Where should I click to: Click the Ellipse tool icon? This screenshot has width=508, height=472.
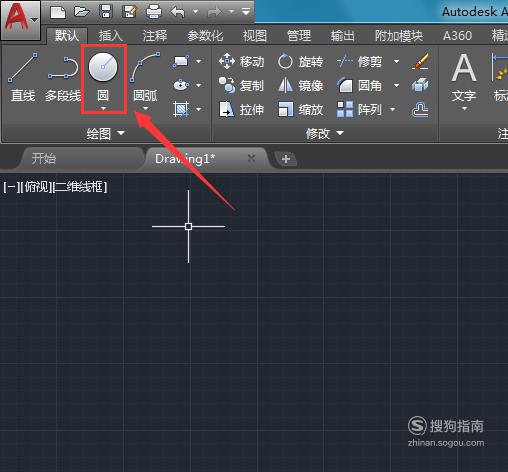pyautogui.click(x=181, y=85)
